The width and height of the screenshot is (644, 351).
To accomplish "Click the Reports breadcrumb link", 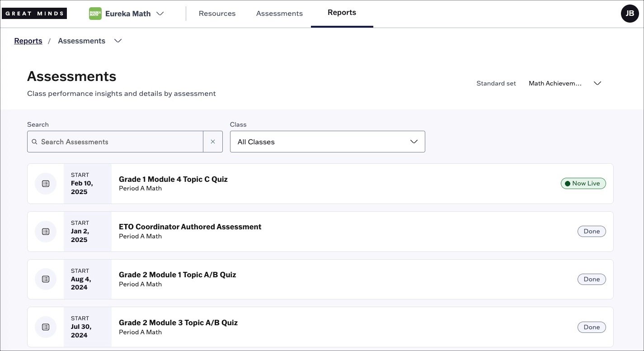I will 28,41.
